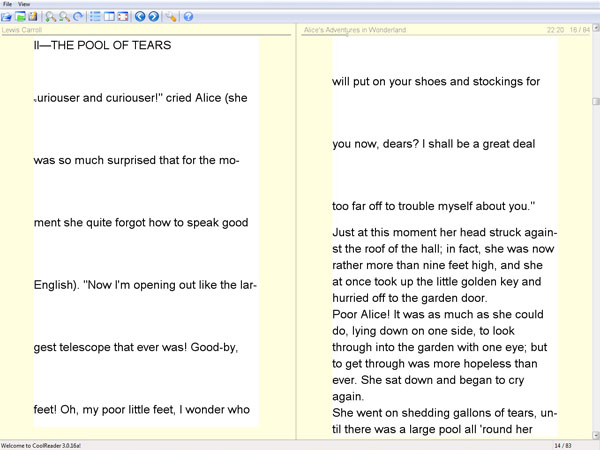Click the line 'feet! Oh, my poor little feet'

142,410
